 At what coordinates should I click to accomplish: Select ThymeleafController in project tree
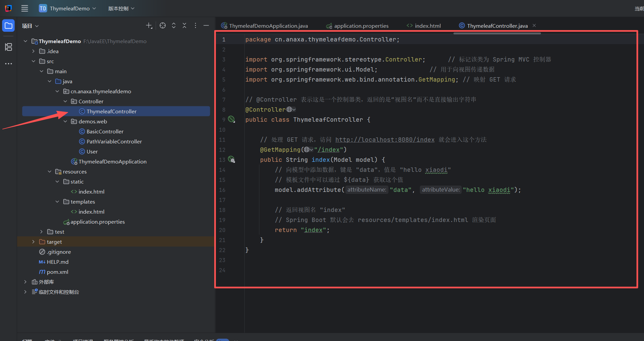(116, 111)
